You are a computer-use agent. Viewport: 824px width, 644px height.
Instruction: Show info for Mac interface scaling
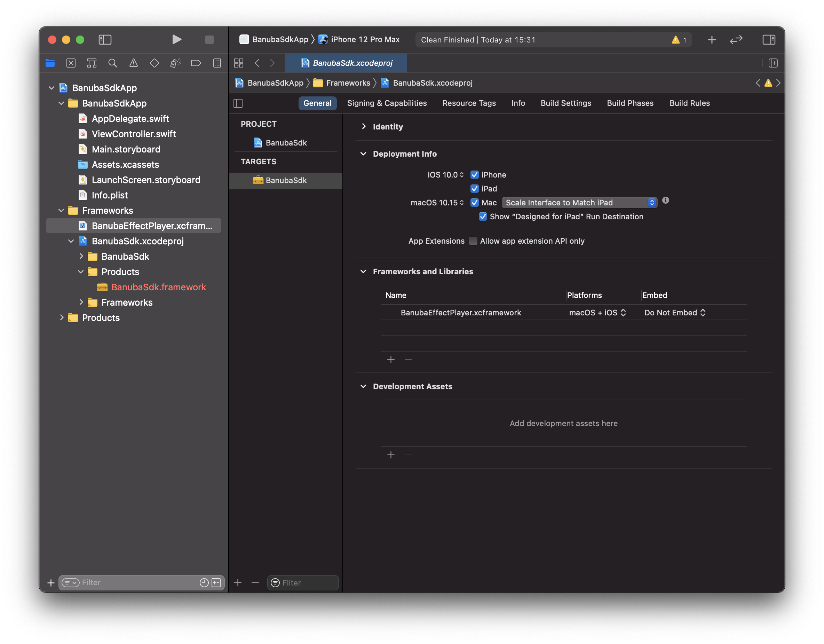pyautogui.click(x=666, y=201)
